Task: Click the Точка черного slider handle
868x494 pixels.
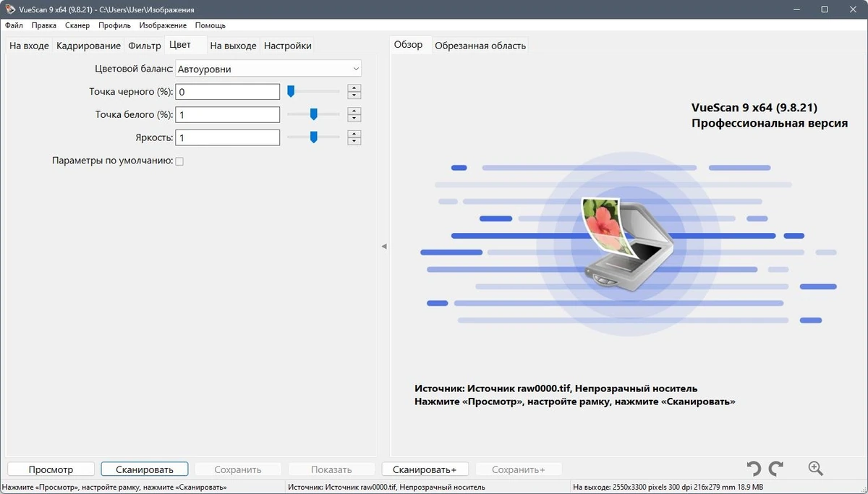Action: [x=291, y=91]
